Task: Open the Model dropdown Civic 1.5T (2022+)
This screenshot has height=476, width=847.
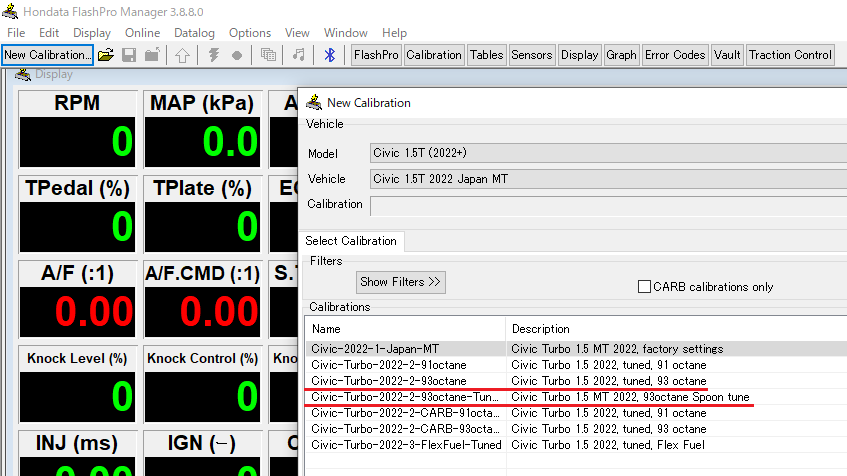Action: coord(608,153)
